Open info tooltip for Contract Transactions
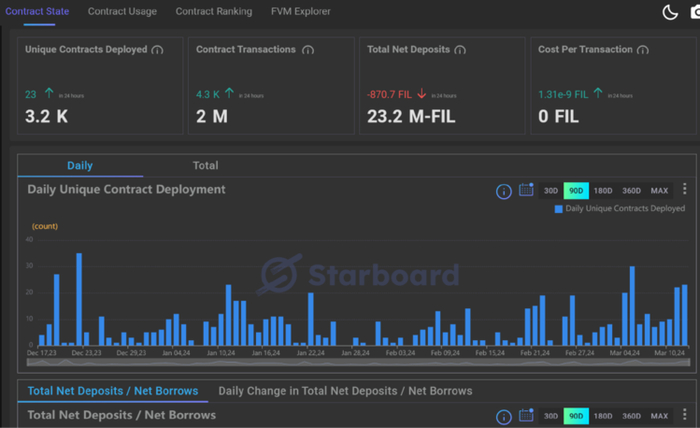700x428 pixels. click(x=307, y=50)
